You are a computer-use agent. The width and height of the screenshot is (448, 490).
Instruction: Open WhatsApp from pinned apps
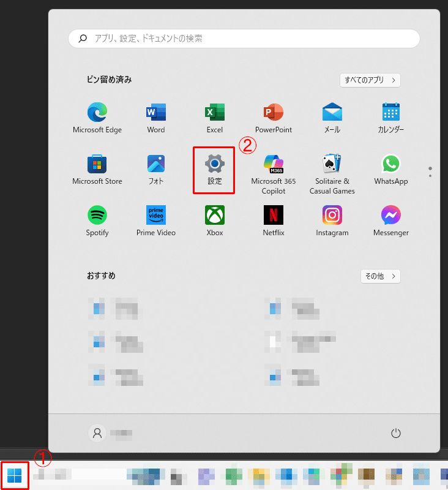tap(391, 170)
